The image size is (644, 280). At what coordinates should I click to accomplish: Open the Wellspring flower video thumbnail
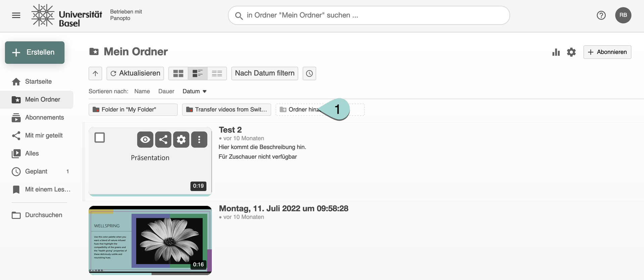(150, 240)
